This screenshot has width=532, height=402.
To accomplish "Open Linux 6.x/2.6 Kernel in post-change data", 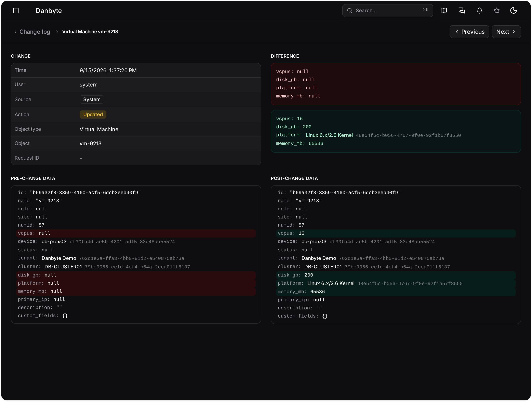I will pos(331,283).
